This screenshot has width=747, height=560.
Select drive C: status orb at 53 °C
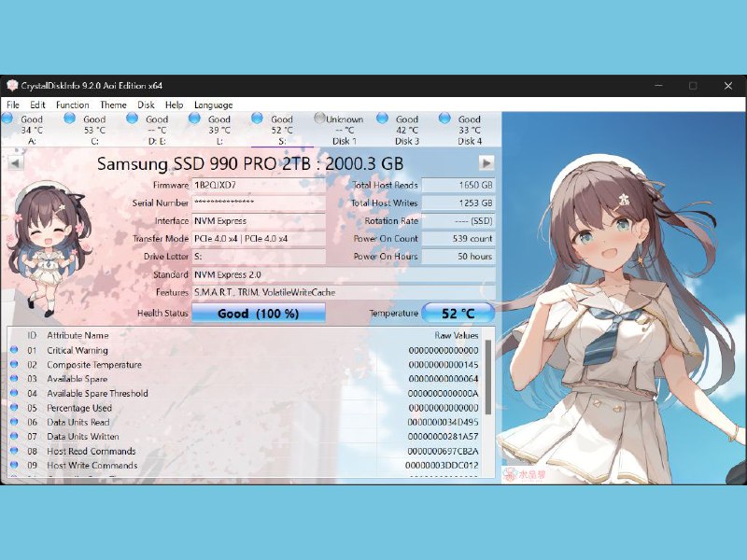(69, 119)
